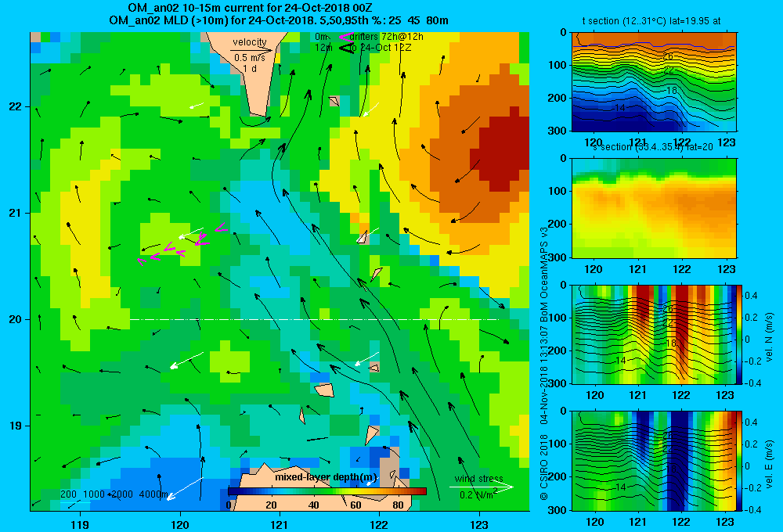Open the s section salinity plot
This screenshot has width=783, height=532.
pos(654,208)
